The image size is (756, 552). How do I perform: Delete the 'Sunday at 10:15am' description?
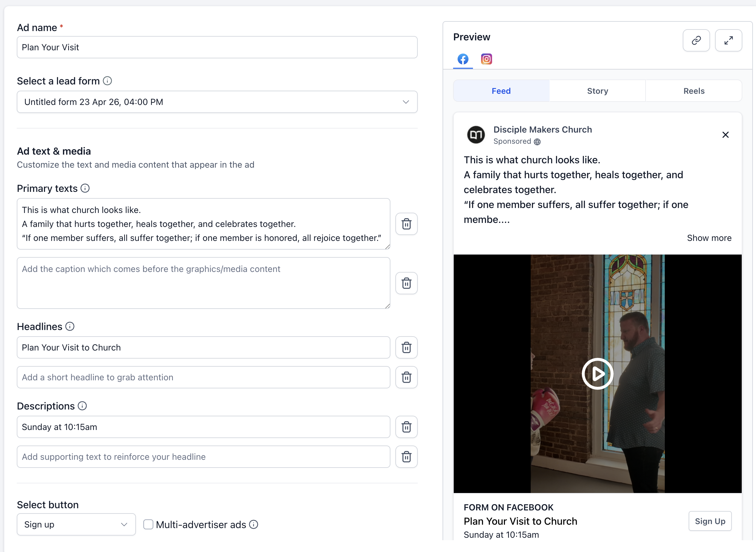coord(406,427)
